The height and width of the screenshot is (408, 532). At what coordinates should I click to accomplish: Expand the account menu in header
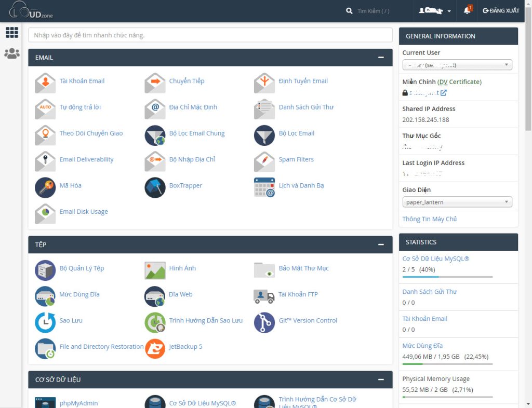pyautogui.click(x=435, y=11)
